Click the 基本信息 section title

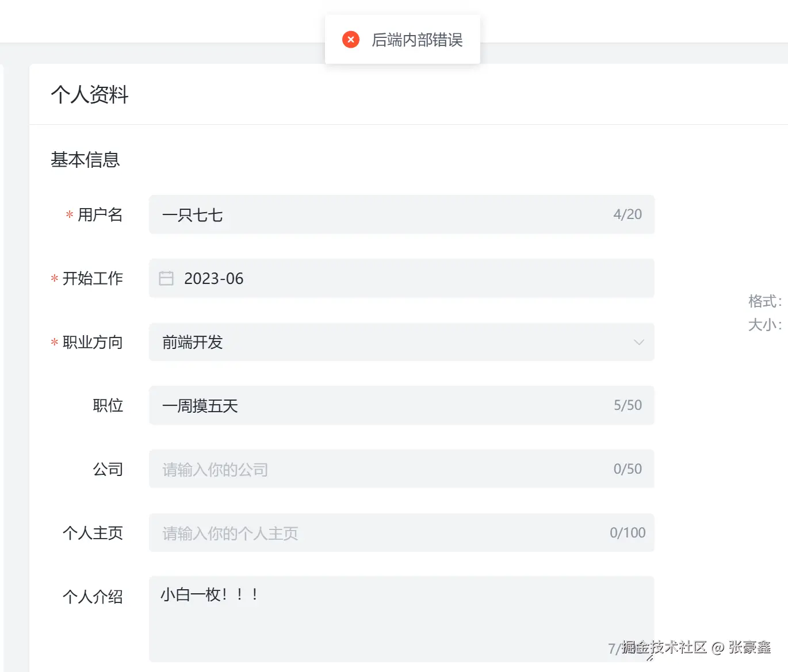tap(85, 160)
